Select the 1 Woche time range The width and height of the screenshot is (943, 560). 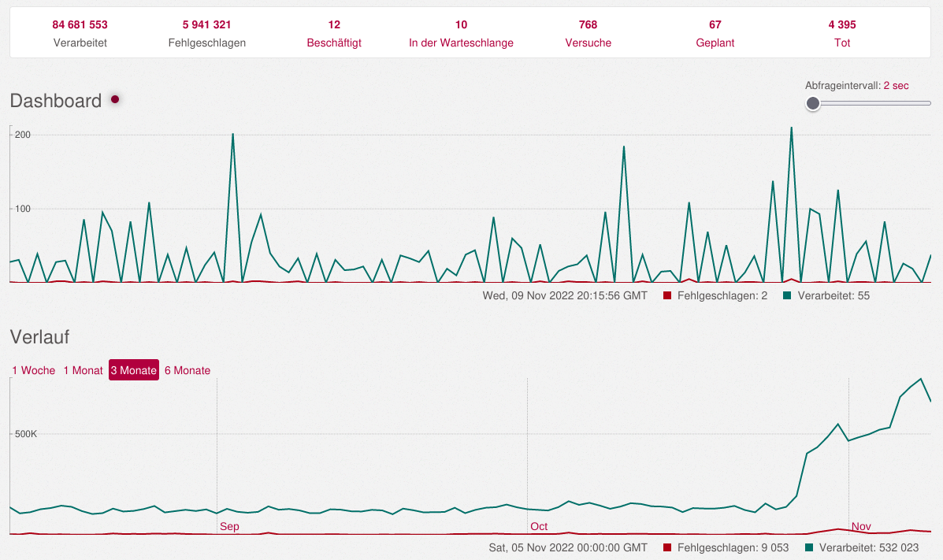(34, 370)
